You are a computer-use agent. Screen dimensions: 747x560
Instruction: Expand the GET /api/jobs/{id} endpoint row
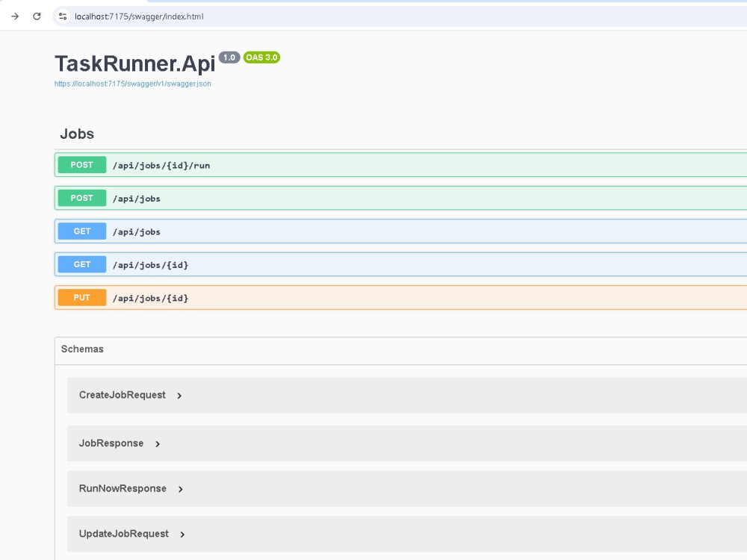pos(400,264)
